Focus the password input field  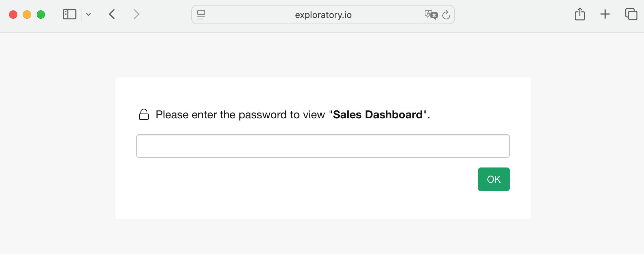pyautogui.click(x=323, y=146)
